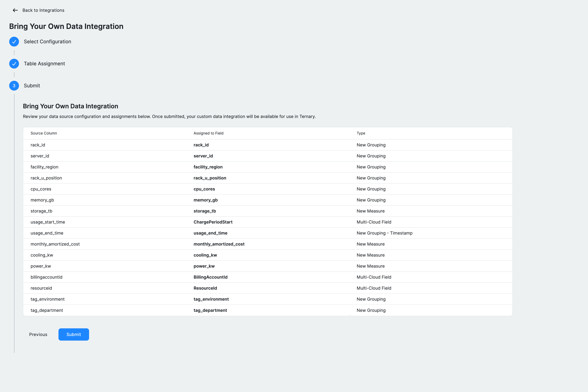Click the New Grouping - Timestamp type cell
This screenshot has height=392, width=588.
(x=384, y=233)
